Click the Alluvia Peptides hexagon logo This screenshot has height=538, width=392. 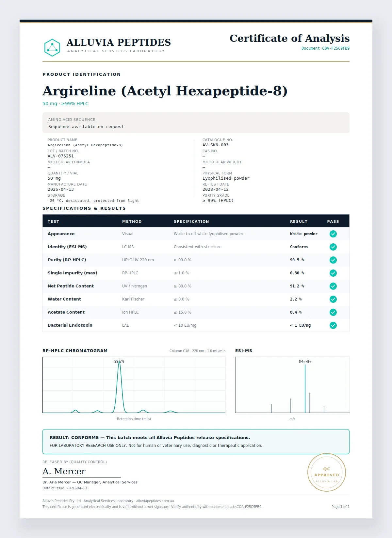[52, 48]
